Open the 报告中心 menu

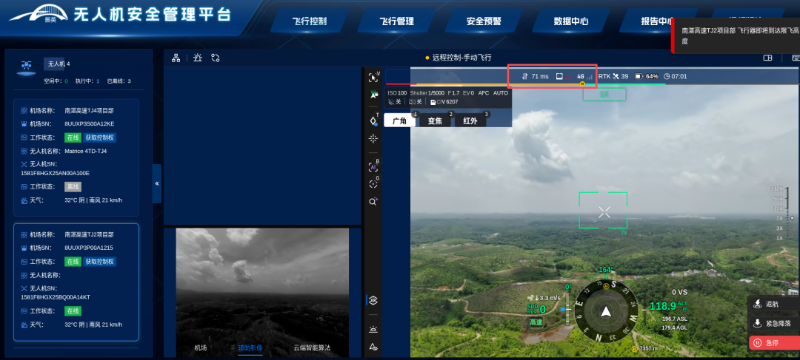pos(658,21)
